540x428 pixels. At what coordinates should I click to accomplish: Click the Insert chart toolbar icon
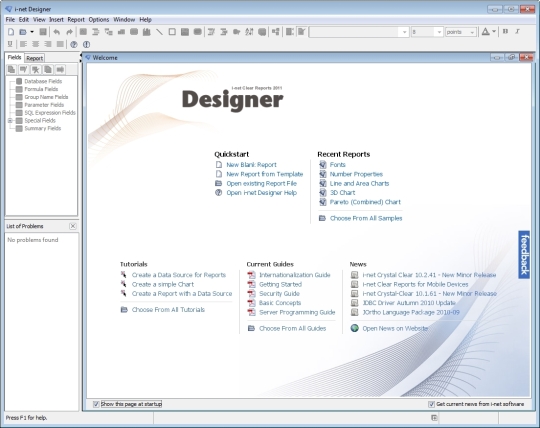pos(147,32)
